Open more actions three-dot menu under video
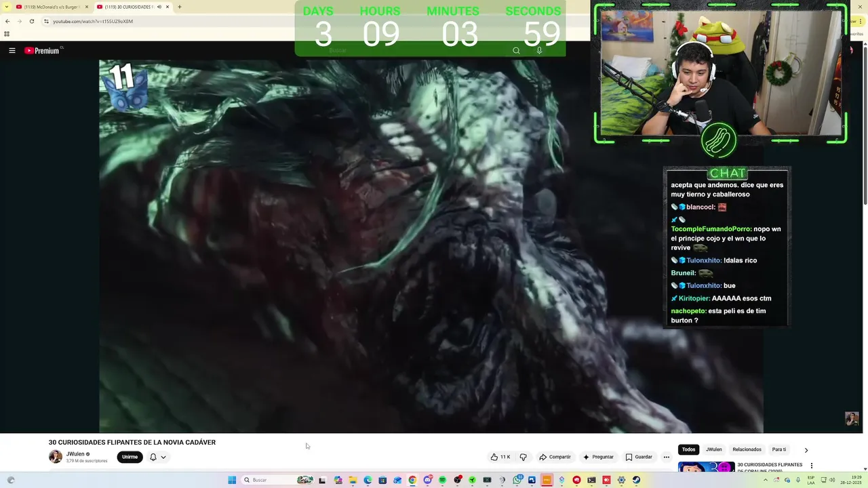This screenshot has height=488, width=868. click(667, 457)
